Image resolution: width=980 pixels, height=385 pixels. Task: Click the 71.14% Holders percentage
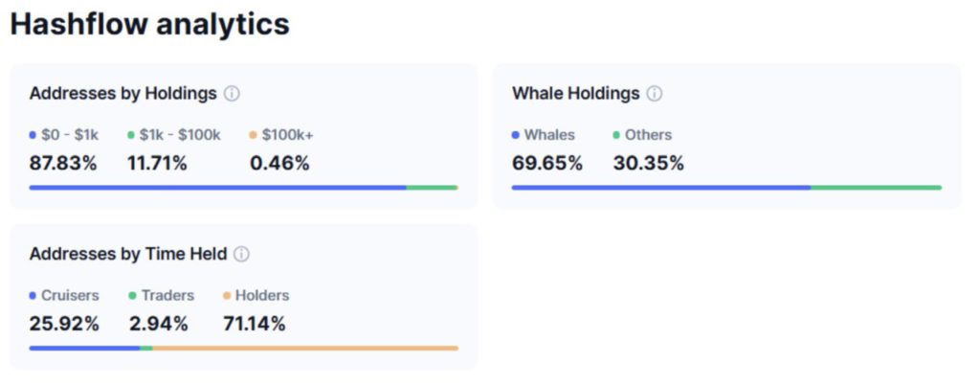[x=255, y=325]
